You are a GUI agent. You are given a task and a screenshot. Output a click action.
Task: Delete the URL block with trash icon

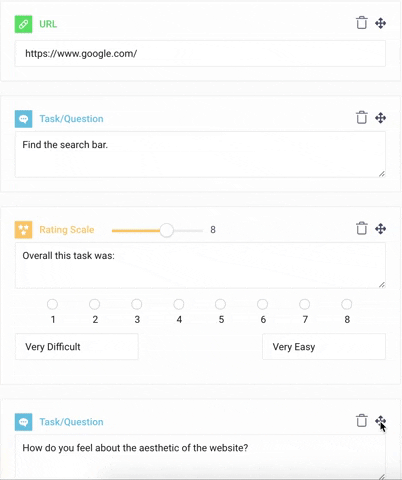362,23
